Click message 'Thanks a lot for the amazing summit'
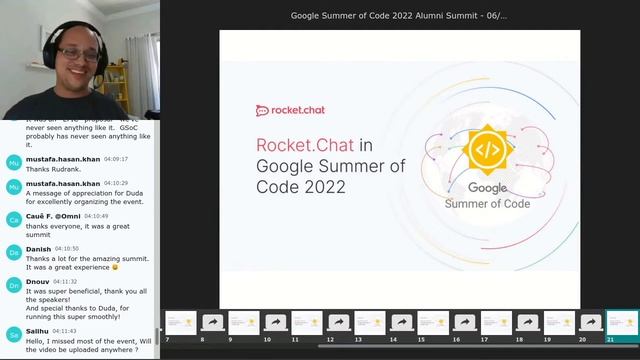The height and width of the screenshot is (360, 640). [x=88, y=263]
